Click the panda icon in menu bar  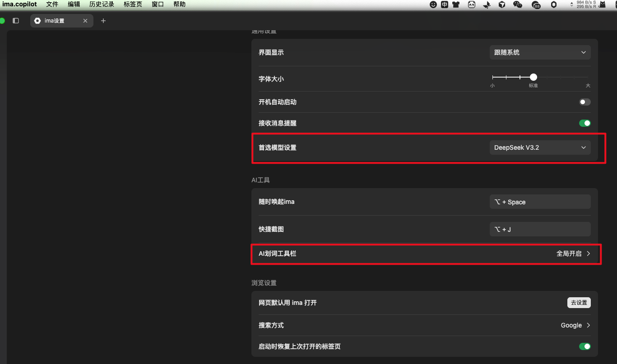[472, 5]
